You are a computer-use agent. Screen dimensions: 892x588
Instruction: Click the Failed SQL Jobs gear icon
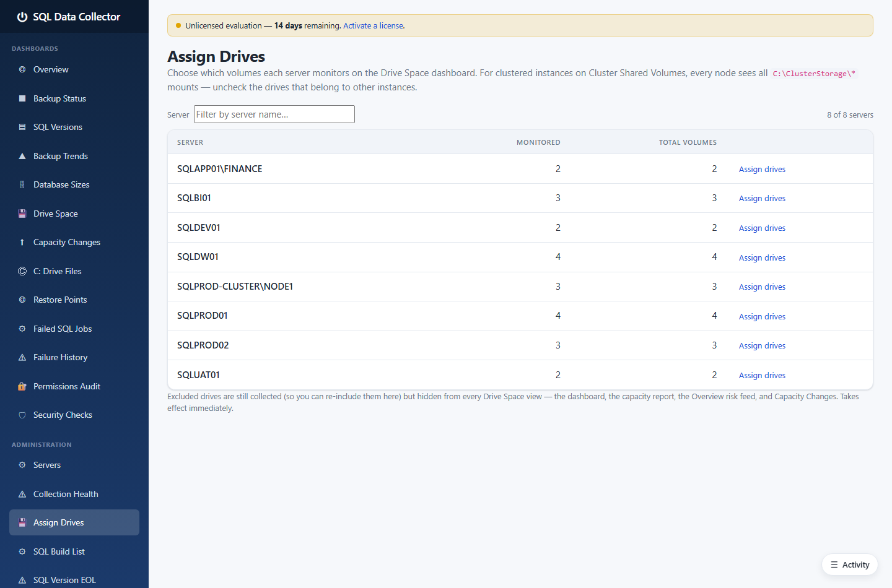tap(22, 329)
